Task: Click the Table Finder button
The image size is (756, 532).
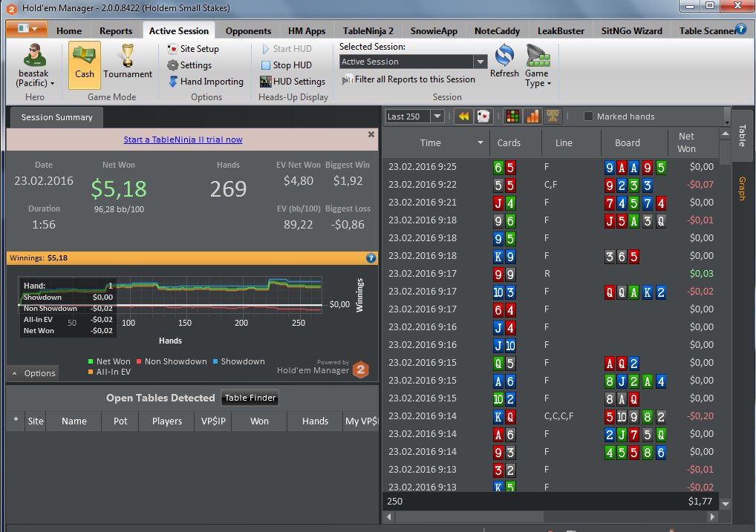Action: (x=250, y=398)
